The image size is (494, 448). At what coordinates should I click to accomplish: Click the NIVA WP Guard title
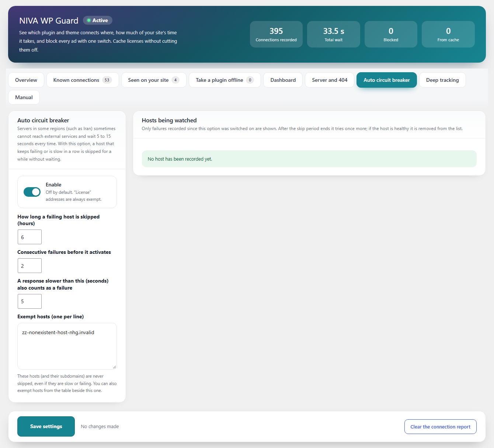(x=49, y=21)
